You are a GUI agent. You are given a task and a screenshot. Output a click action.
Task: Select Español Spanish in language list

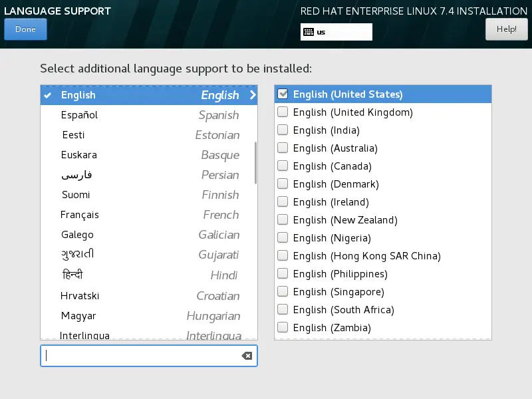(x=149, y=115)
